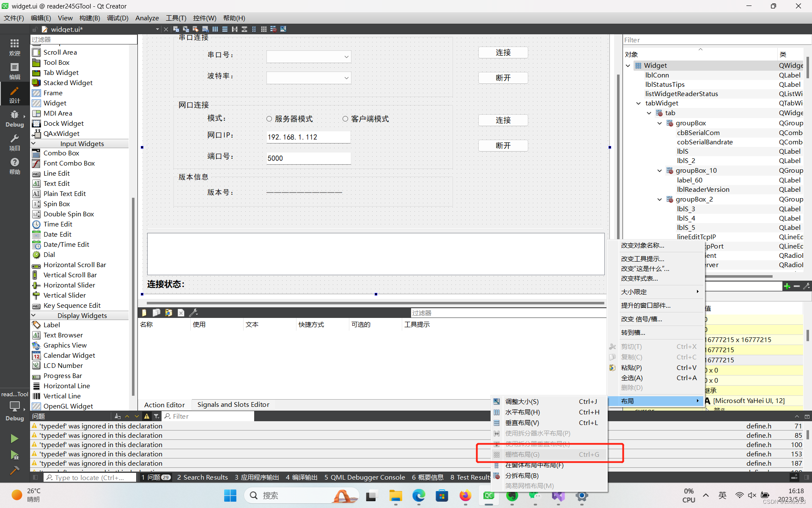This screenshot has width=812, height=508.
Task: Open the Combo Box widget
Action: [61, 153]
